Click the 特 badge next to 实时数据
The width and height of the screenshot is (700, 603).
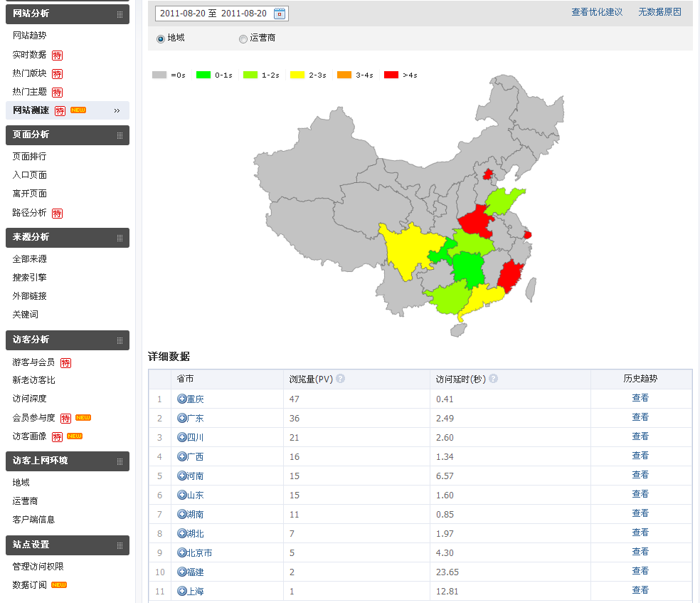(x=57, y=56)
